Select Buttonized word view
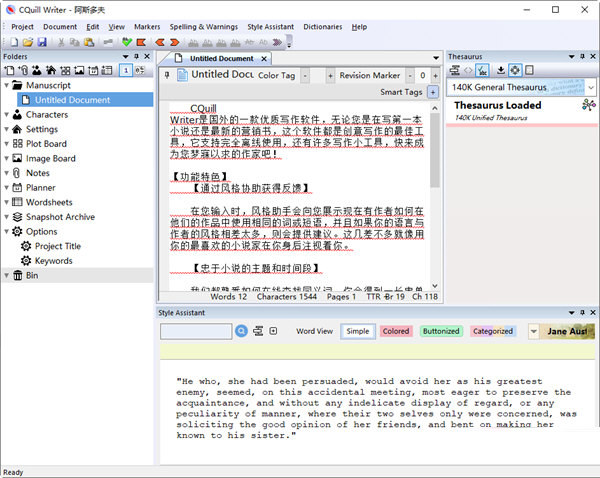 [441, 331]
